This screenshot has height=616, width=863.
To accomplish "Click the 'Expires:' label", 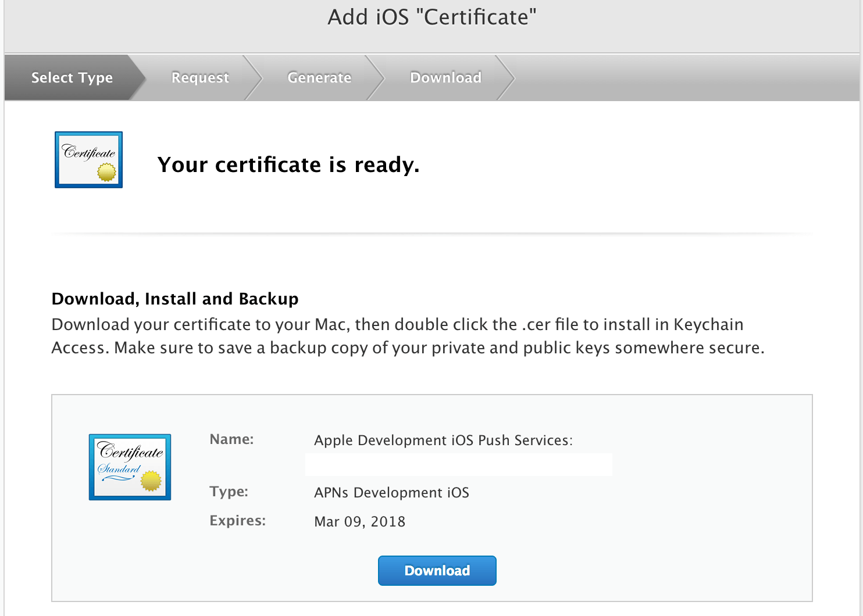I will pos(237,520).
